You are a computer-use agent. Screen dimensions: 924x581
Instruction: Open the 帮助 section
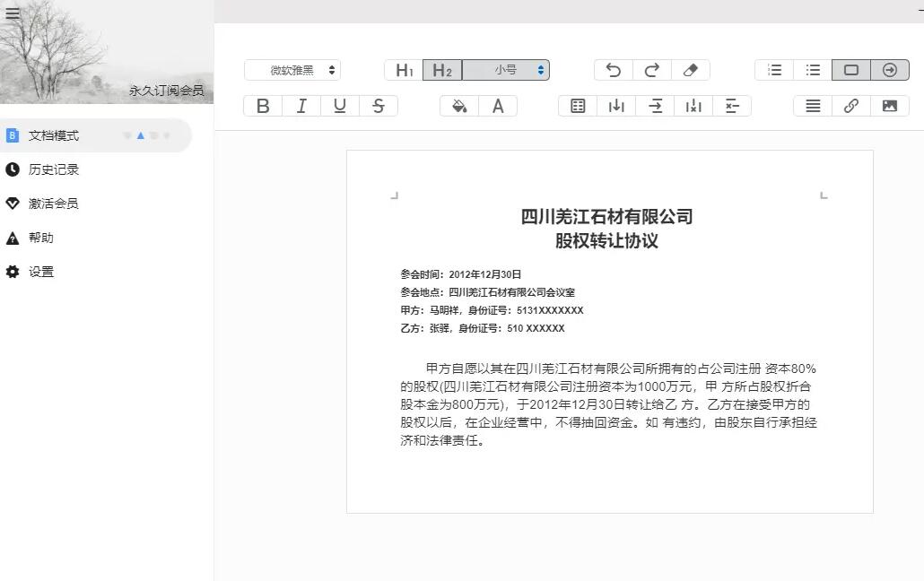coord(43,237)
